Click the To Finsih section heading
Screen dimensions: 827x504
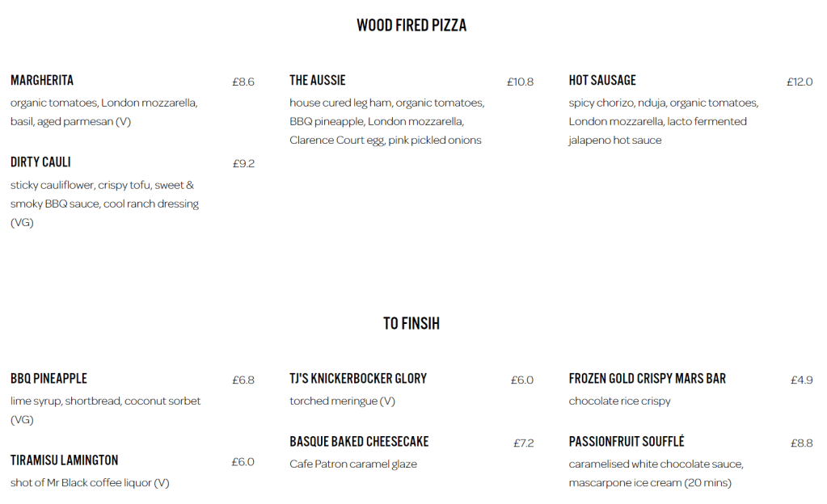(411, 324)
